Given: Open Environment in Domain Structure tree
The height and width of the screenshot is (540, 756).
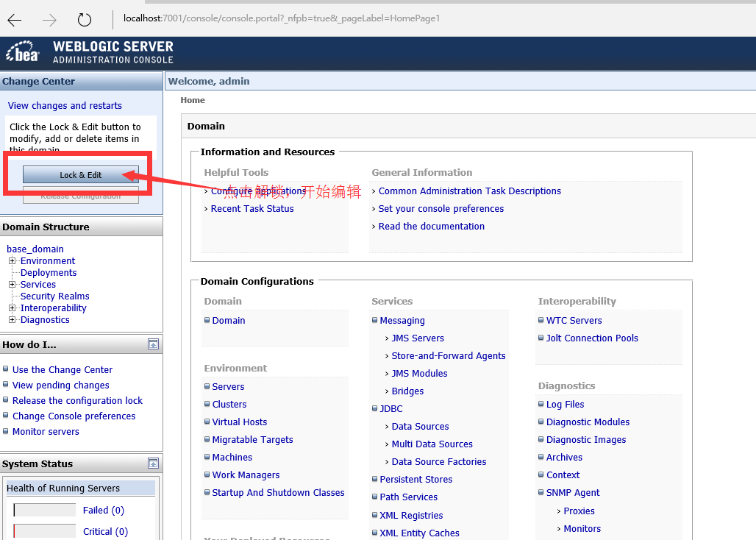Looking at the screenshot, I should [x=48, y=261].
